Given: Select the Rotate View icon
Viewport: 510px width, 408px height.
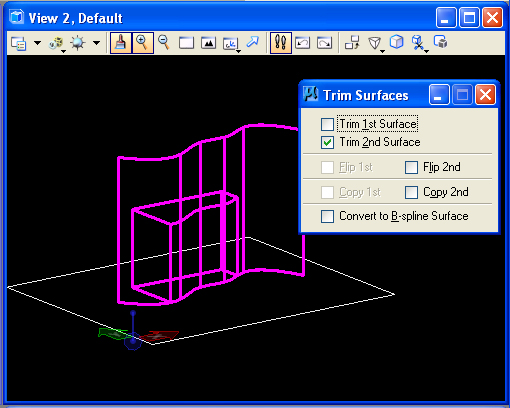Looking at the screenshot, I should (231, 44).
